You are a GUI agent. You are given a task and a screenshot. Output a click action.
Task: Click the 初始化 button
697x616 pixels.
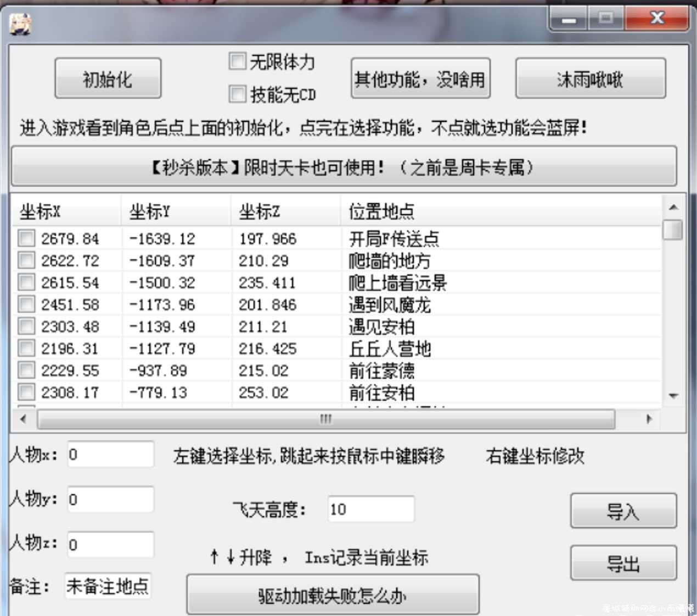pyautogui.click(x=108, y=79)
